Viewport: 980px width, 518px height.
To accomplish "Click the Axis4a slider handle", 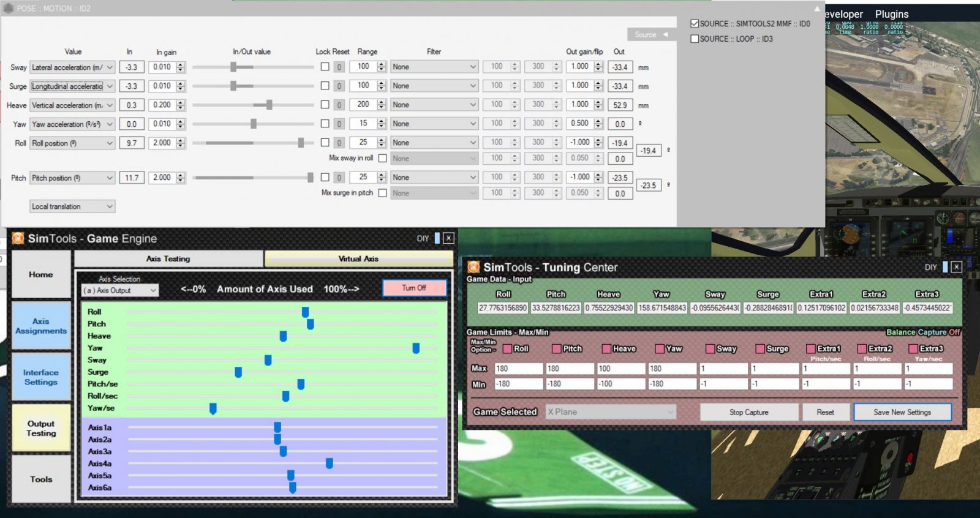I will (329, 464).
